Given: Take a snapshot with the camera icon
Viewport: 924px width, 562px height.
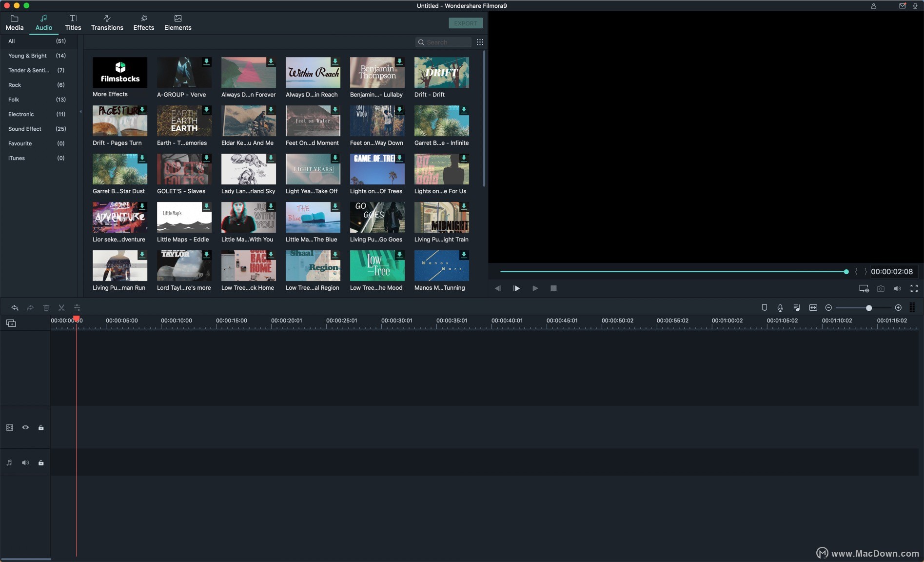Looking at the screenshot, I should pos(881,288).
